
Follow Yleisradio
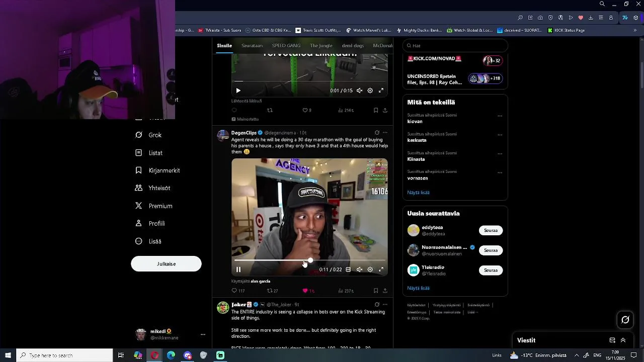coord(491,270)
